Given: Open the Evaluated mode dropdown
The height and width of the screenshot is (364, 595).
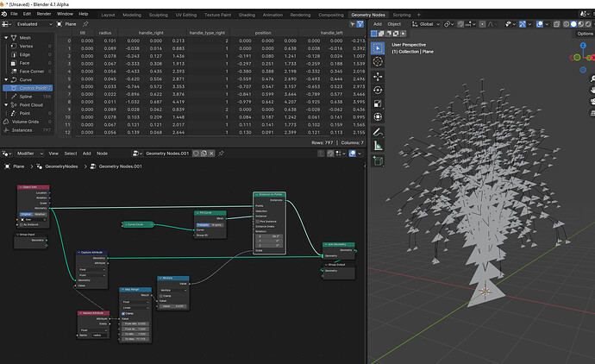Looking at the screenshot, I should point(34,24).
